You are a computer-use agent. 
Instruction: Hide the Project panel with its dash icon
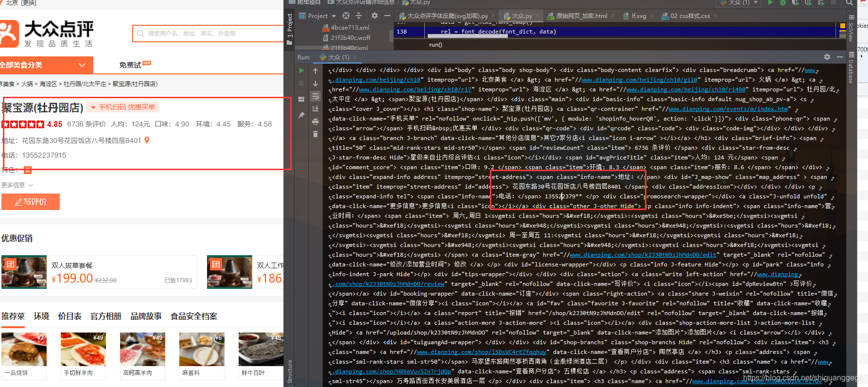tap(387, 16)
